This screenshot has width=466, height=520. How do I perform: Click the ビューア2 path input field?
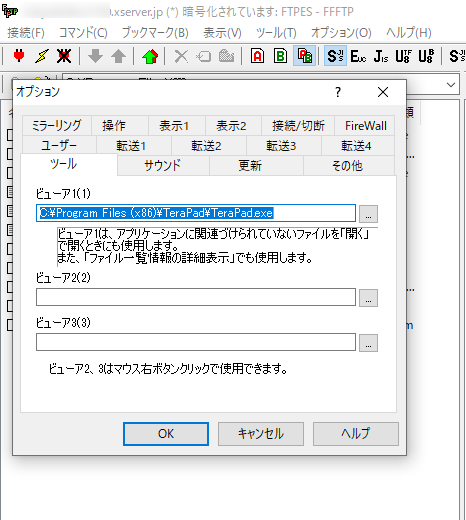click(x=196, y=297)
